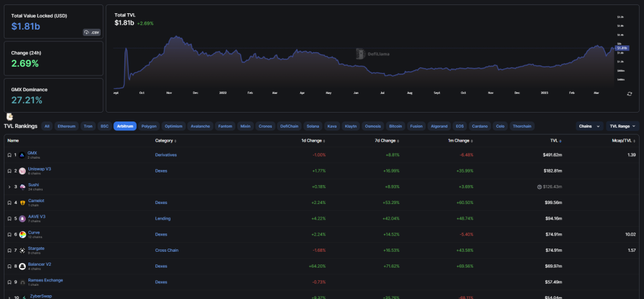644x299 pixels.
Task: Click the Balancer V2 logo
Action: [22, 266]
